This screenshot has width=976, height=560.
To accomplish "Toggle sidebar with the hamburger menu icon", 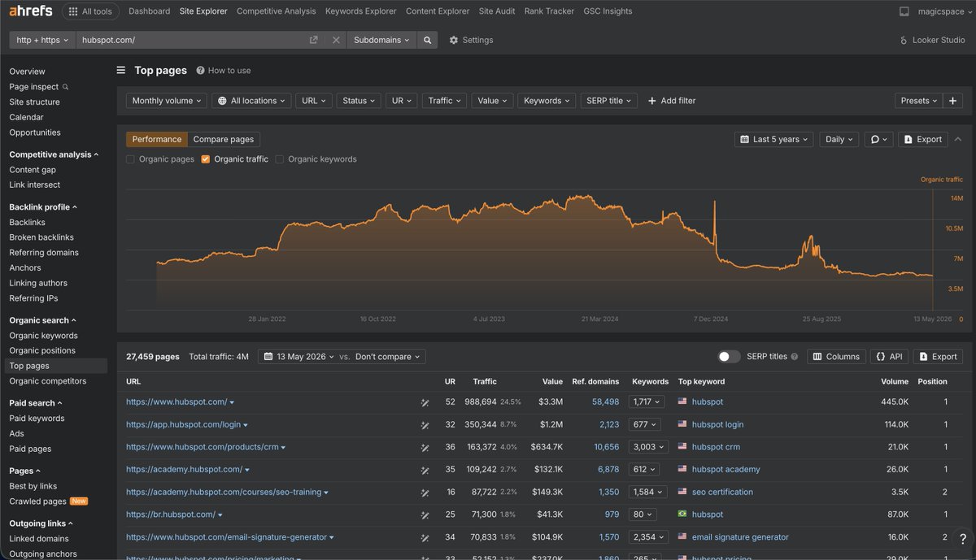I will [x=121, y=70].
